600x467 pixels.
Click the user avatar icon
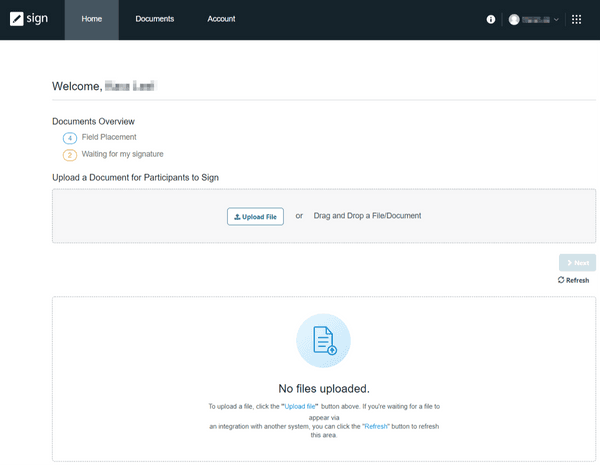(514, 19)
